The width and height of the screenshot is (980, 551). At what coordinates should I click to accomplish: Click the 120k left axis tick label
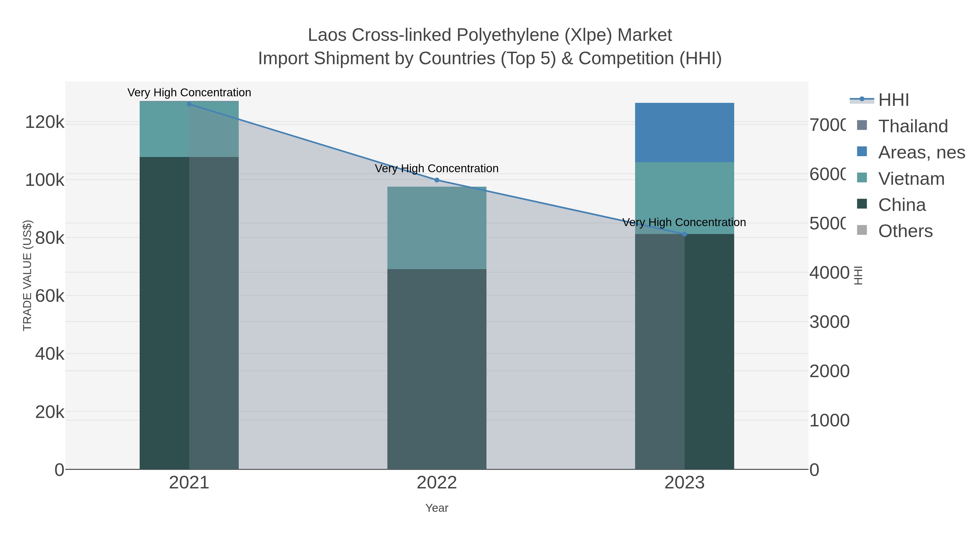[x=45, y=122]
